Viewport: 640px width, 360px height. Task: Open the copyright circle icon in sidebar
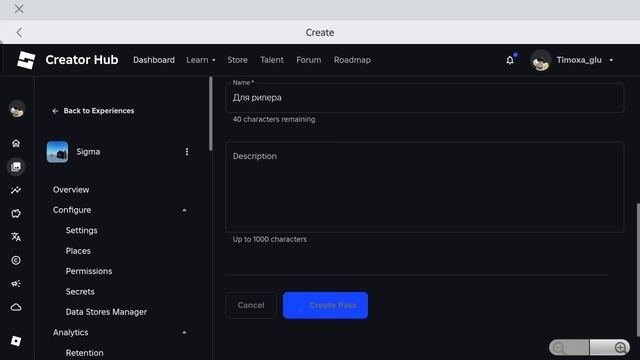click(x=16, y=260)
